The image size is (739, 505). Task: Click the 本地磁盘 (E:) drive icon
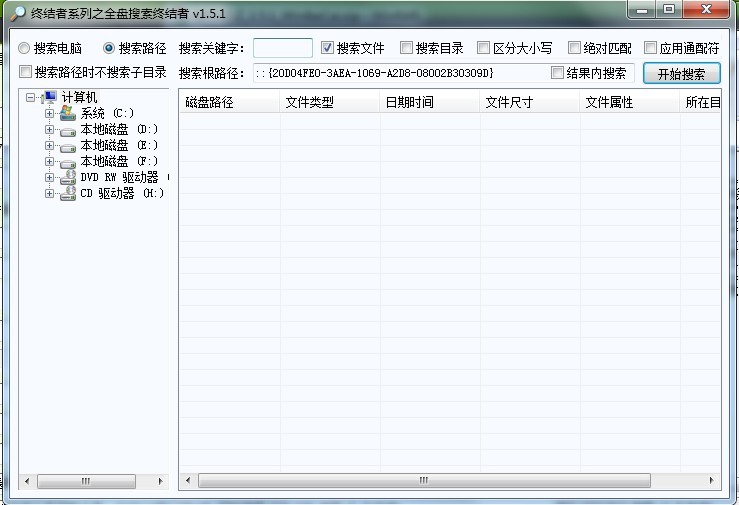coord(68,146)
